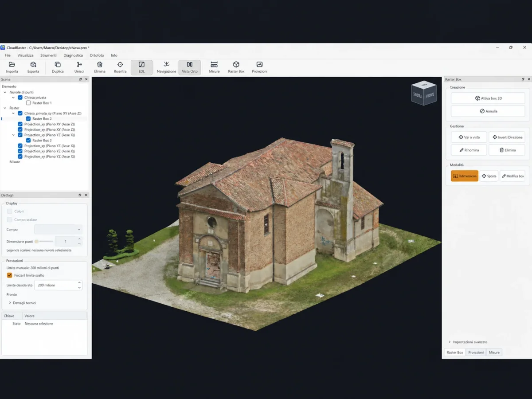Open the Proiezioni image tool in toolbar
Image resolution: width=532 pixels, height=399 pixels.
259,67
